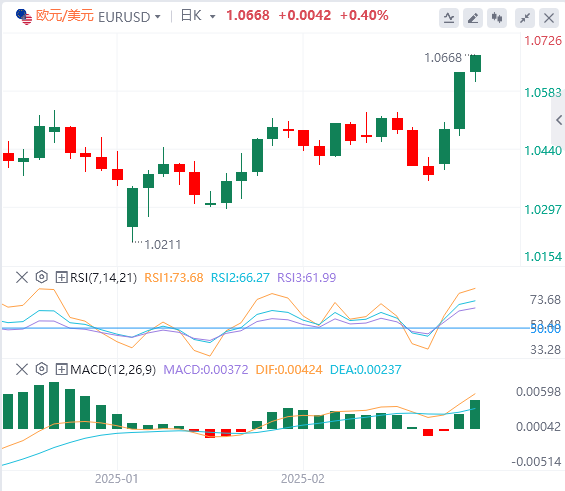Click the RSI(7,14,21) label
The height and width of the screenshot is (491, 565).
pos(103,278)
